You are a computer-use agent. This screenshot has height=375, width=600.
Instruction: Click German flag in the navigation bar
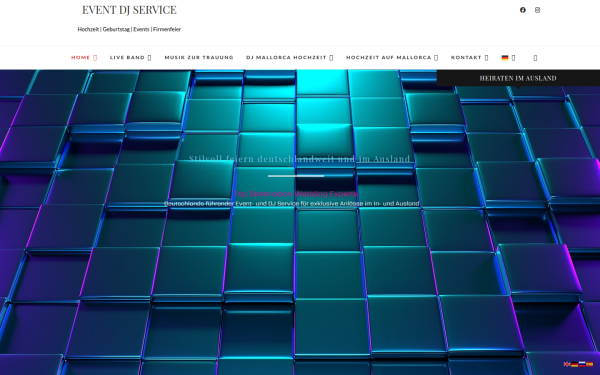[505, 58]
